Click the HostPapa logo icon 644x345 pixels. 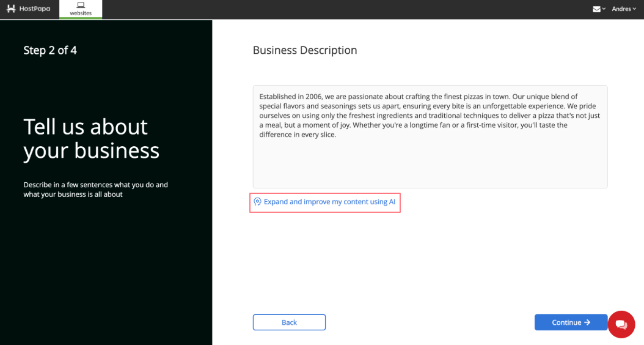pos(11,9)
